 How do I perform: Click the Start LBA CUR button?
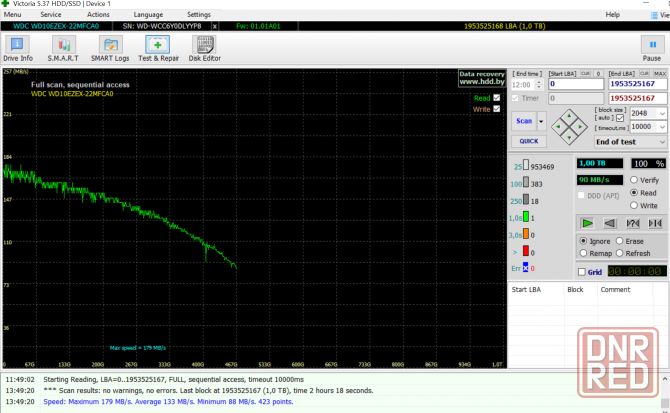point(585,73)
